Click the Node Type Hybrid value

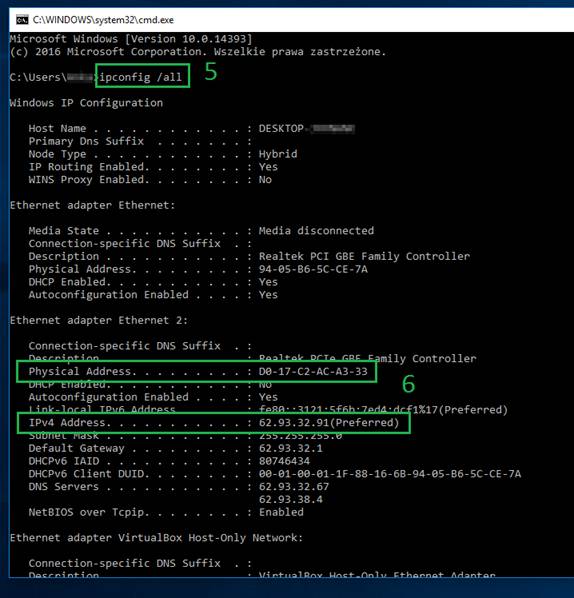pos(278,154)
